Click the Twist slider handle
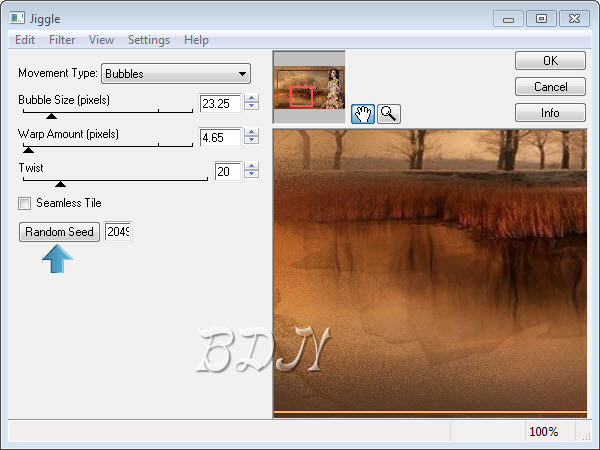The image size is (600, 450). (x=60, y=184)
